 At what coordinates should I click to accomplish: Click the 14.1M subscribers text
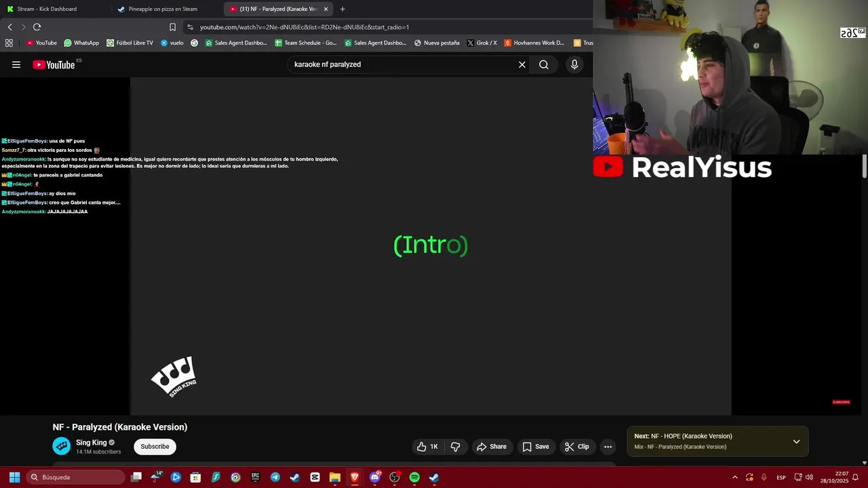[x=98, y=452]
